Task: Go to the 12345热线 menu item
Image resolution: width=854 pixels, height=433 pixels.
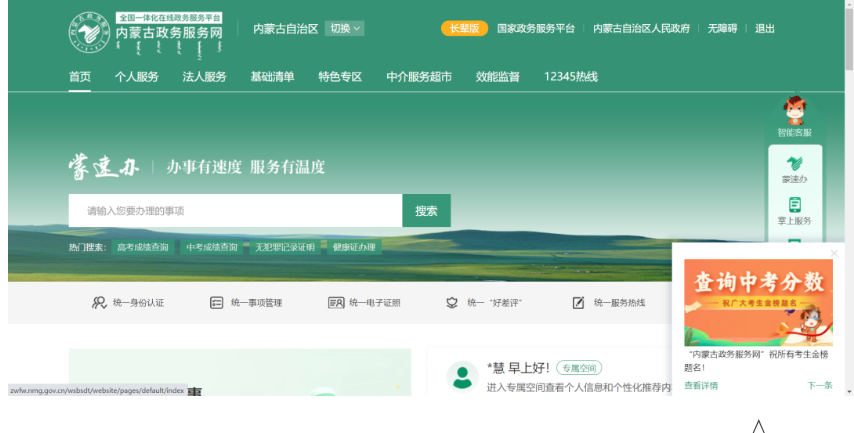Action: [570, 77]
